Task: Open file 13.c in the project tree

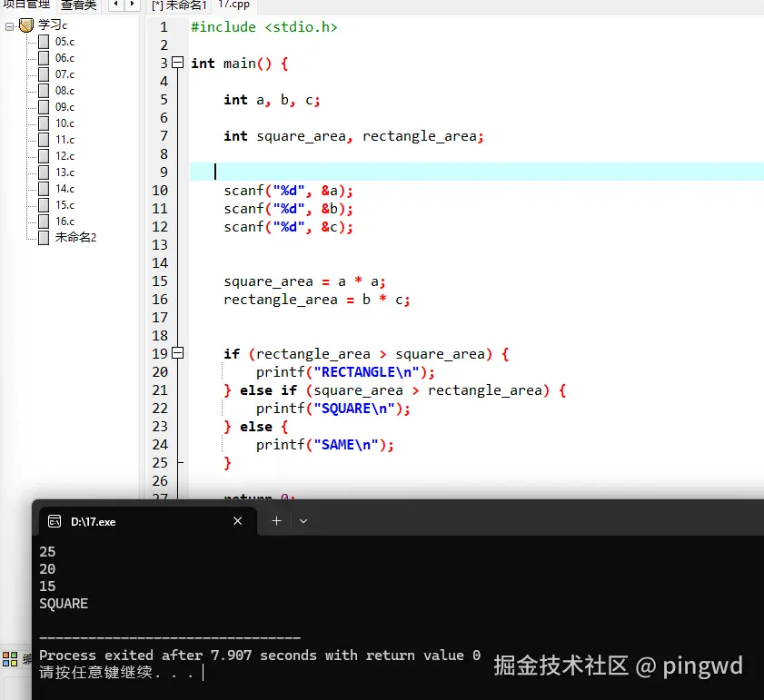Action: (64, 173)
